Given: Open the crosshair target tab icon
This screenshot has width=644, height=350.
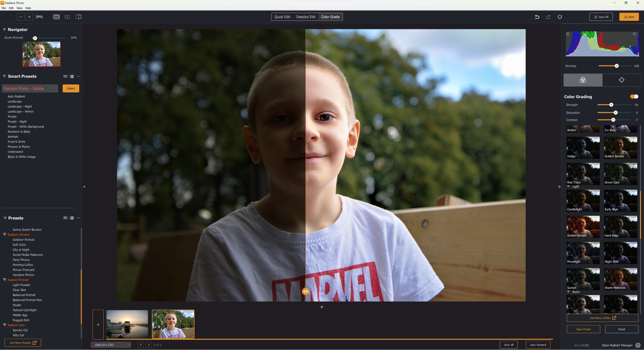Looking at the screenshot, I should point(622,80).
